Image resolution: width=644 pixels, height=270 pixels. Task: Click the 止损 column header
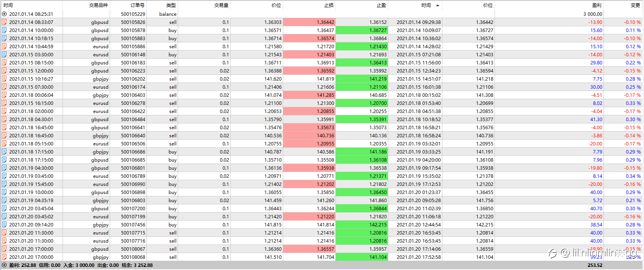329,5
